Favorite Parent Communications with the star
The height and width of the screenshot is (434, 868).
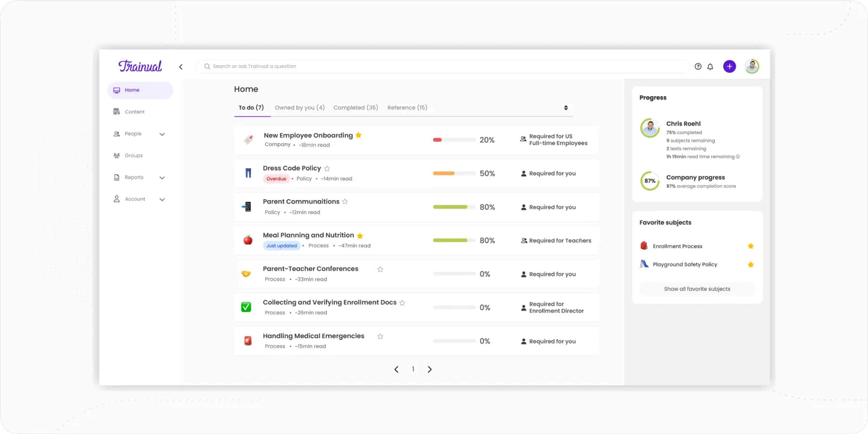[x=345, y=201]
